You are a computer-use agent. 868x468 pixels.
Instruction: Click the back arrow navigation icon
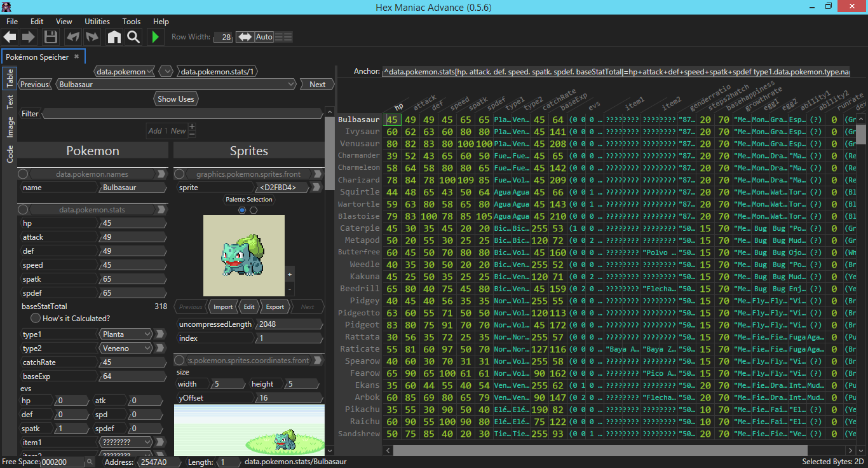(10, 37)
